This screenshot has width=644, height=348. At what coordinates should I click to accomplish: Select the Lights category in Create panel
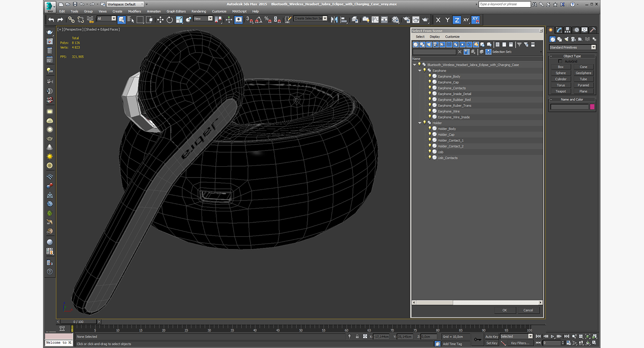point(567,39)
